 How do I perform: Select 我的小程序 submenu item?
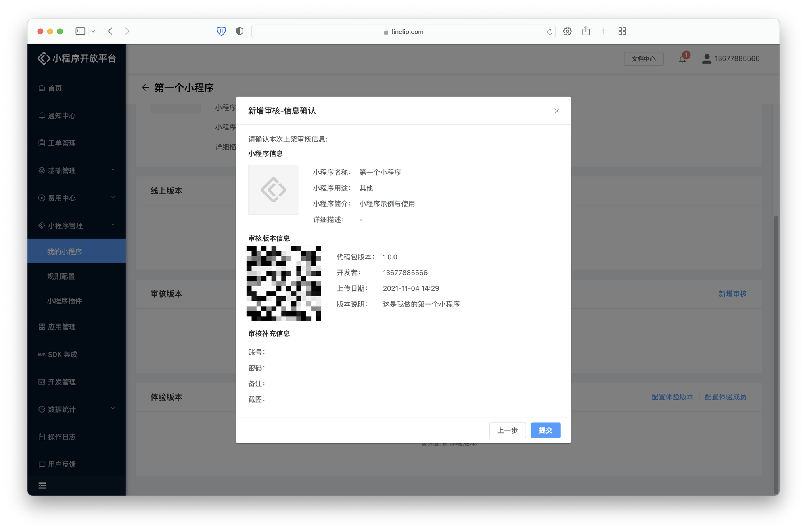(x=77, y=251)
